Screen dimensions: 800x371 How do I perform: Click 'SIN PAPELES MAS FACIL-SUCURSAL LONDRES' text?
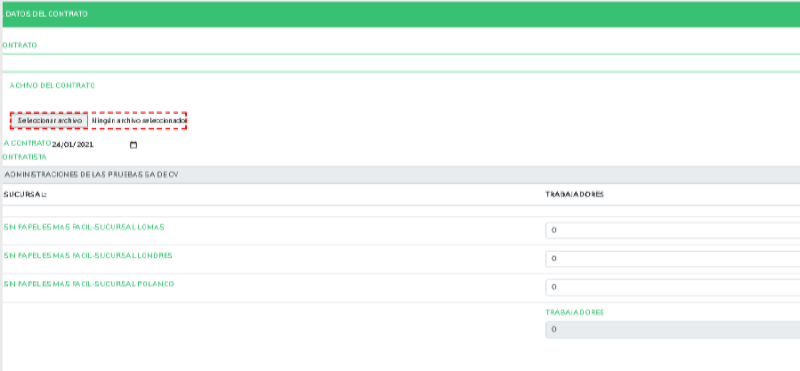(x=88, y=255)
